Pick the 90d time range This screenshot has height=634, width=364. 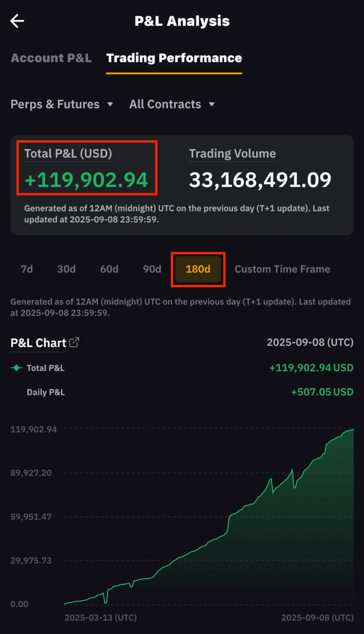(x=152, y=269)
